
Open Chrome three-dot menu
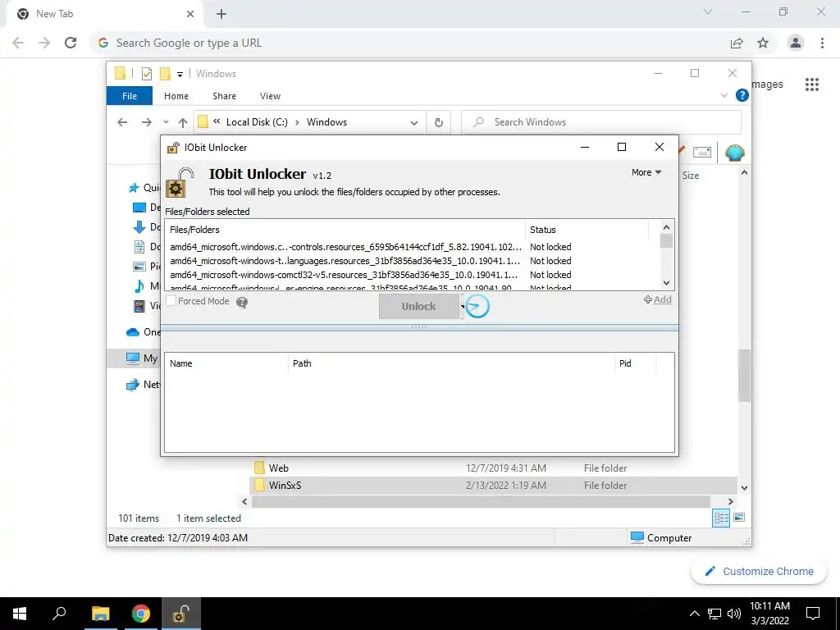(x=822, y=43)
